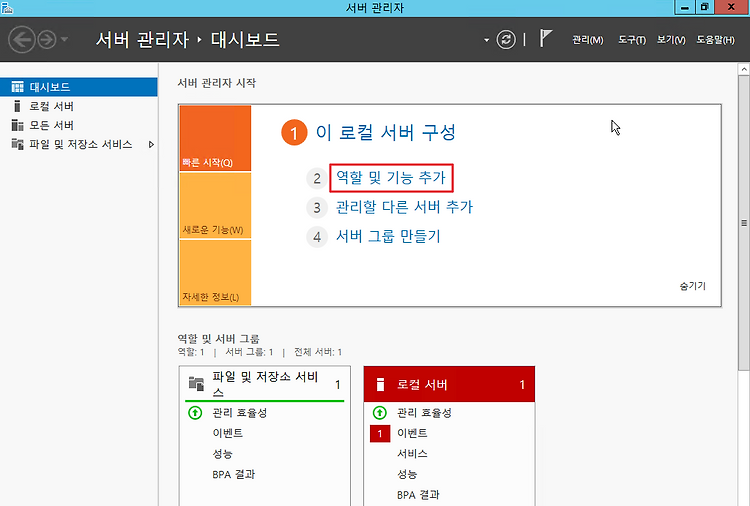Click BPA 결과 in 로컬 서버 tile
Viewport: 750px width, 506px height.
(419, 495)
